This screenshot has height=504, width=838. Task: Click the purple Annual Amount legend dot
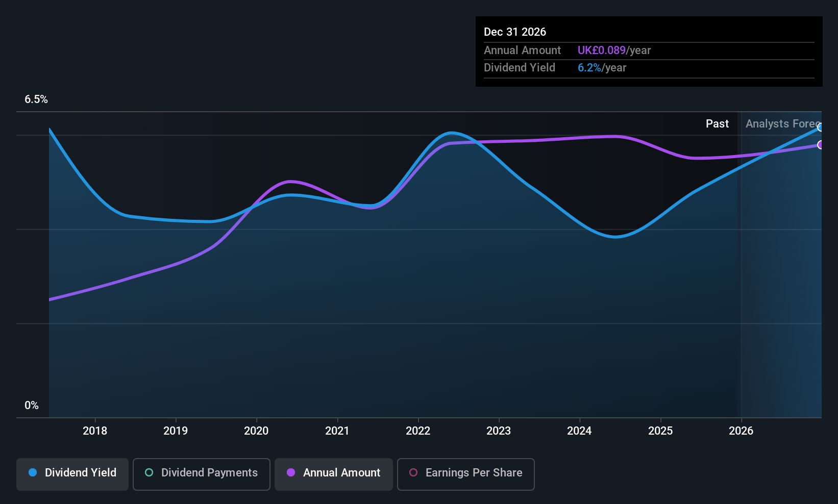[x=291, y=473]
